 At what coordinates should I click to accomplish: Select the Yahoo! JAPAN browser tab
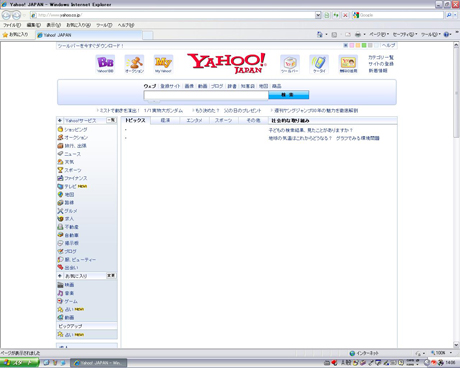tap(89, 35)
